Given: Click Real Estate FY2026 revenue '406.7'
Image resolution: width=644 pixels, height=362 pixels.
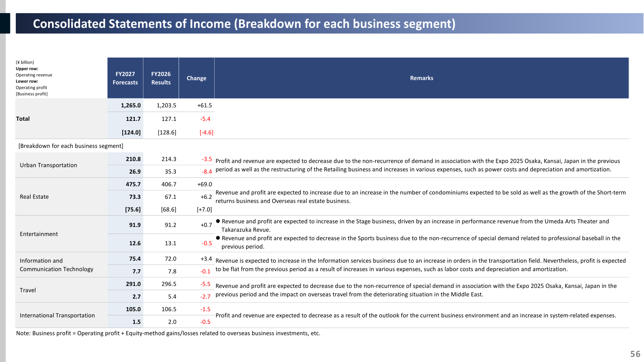Looking at the screenshot, I should pos(169,184).
